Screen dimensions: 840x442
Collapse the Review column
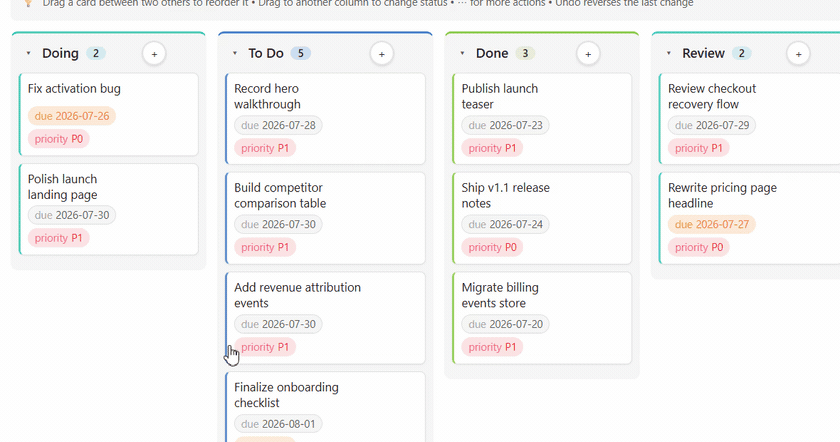coord(669,53)
